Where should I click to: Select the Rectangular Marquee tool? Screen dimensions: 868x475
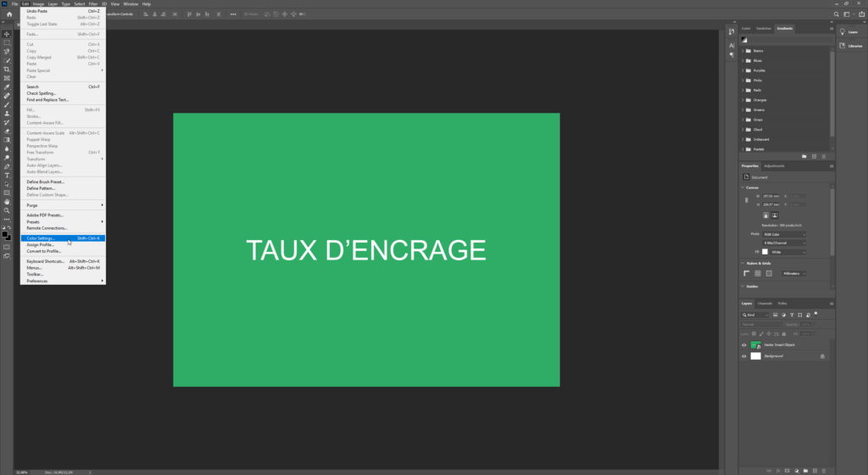(x=7, y=42)
